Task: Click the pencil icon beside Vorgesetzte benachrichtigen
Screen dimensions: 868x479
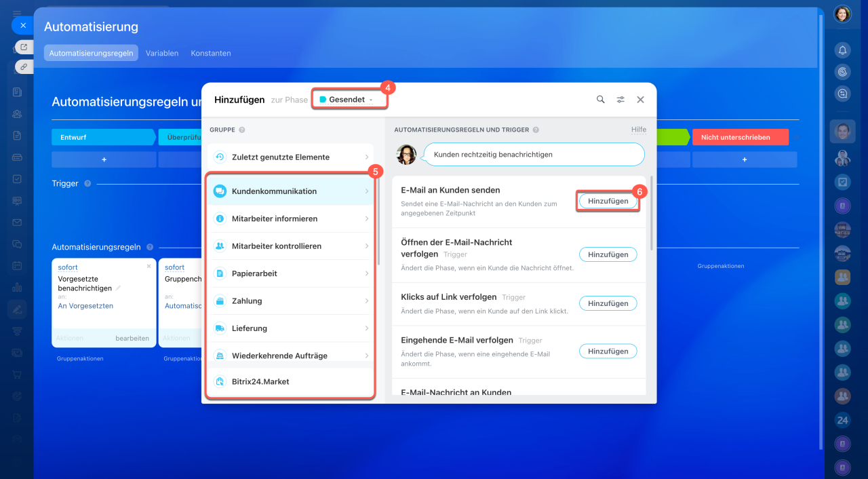Action: pos(119,288)
